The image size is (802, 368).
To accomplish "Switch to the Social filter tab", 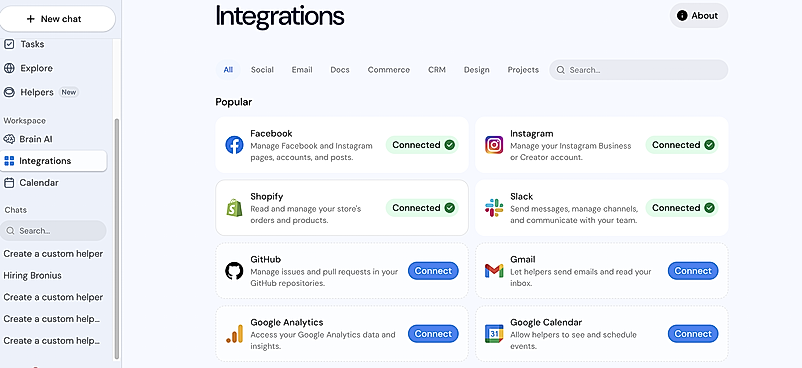I will tap(262, 70).
